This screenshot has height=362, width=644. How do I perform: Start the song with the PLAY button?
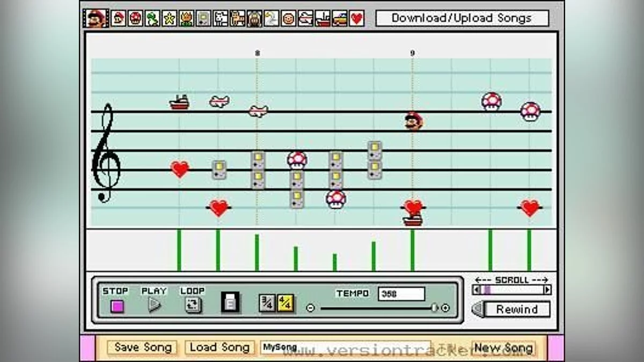coord(155,305)
